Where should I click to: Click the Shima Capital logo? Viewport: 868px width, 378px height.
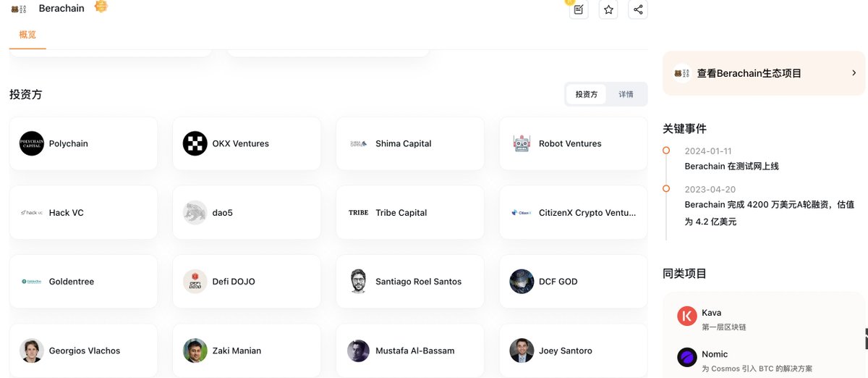point(359,143)
